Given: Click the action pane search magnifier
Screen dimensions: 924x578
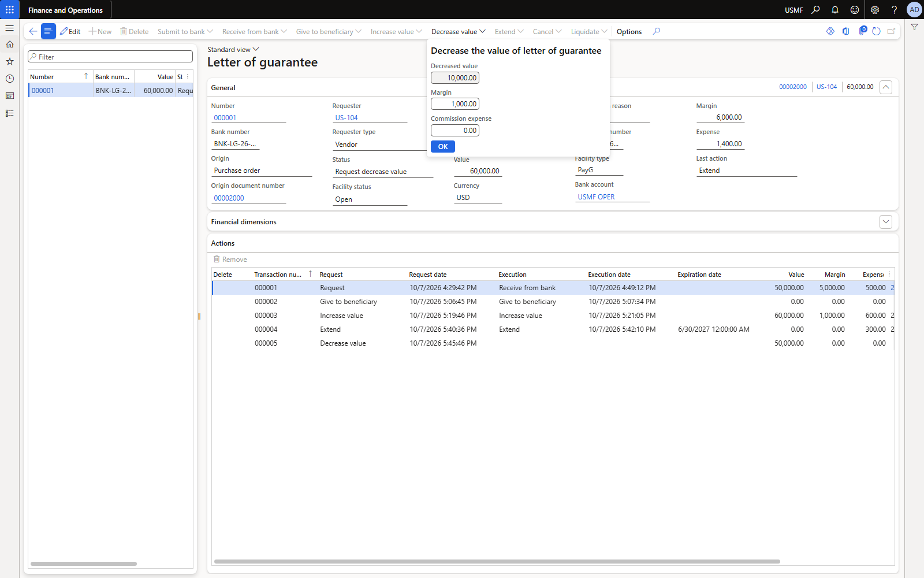Looking at the screenshot, I should pos(657,31).
